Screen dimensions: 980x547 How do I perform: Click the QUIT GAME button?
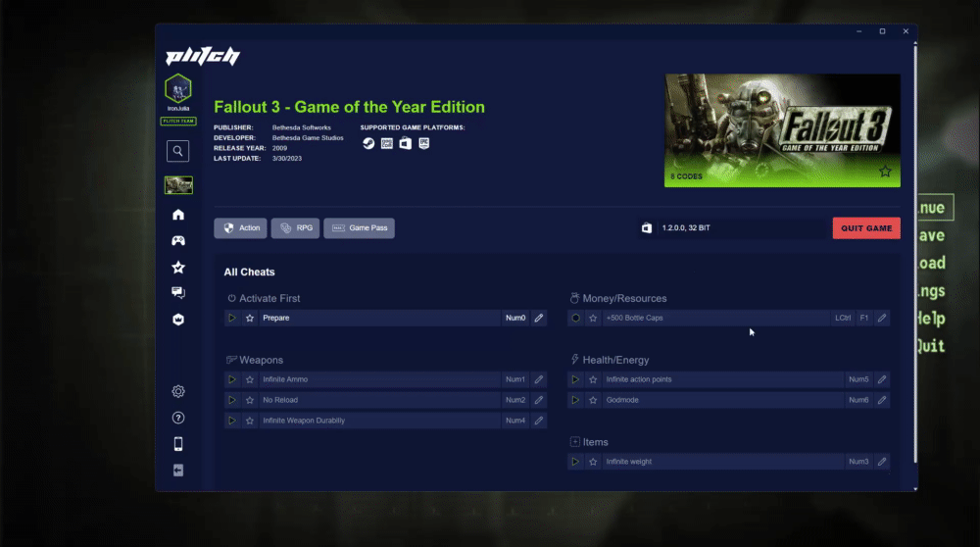tap(866, 228)
